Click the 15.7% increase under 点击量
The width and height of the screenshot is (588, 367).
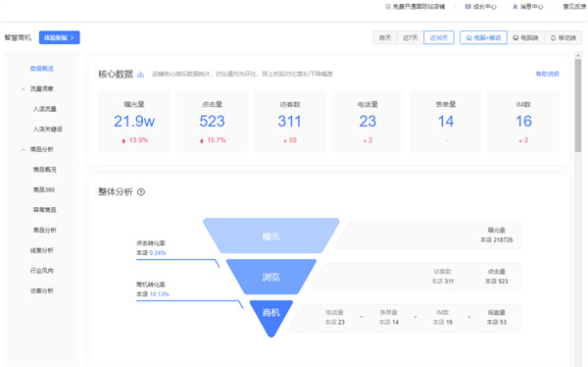click(213, 140)
